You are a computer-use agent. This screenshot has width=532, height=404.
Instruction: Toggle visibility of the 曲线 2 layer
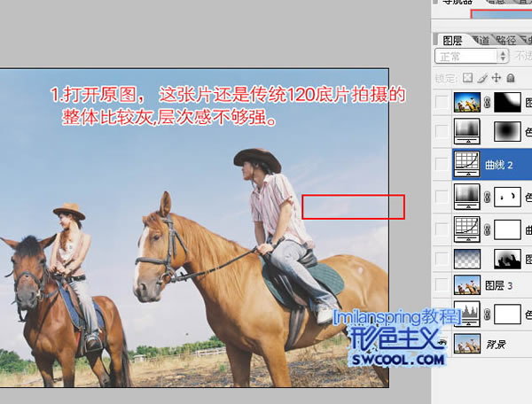click(x=442, y=163)
